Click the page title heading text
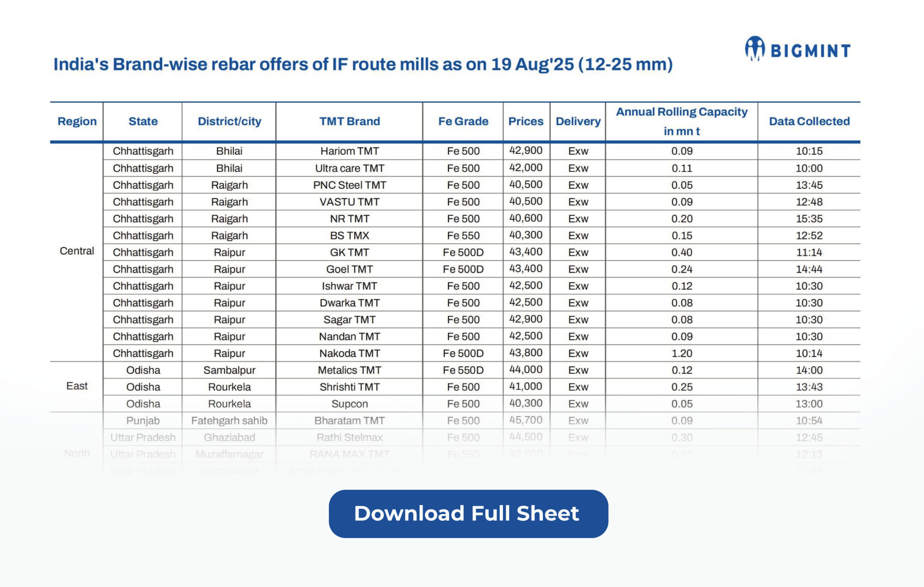924x587 pixels. click(363, 64)
